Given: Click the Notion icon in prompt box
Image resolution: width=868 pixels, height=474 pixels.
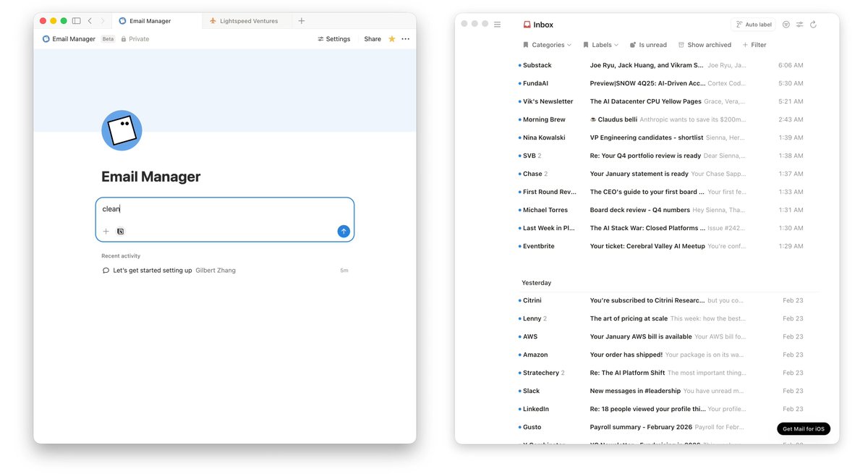Looking at the screenshot, I should click(x=121, y=232).
